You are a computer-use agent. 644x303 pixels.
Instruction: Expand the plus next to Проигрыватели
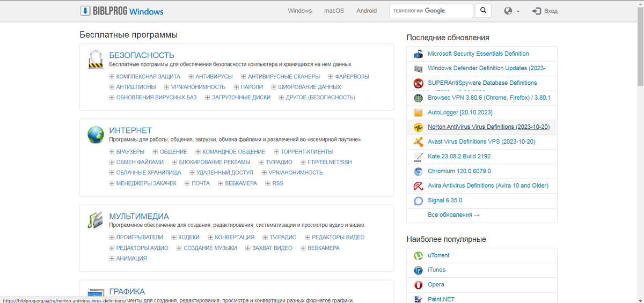point(112,238)
